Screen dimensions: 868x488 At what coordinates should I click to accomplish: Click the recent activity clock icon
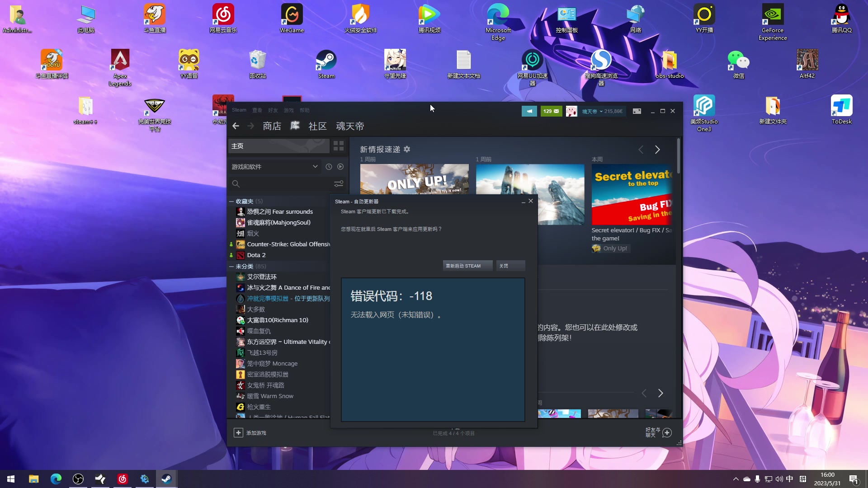329,167
